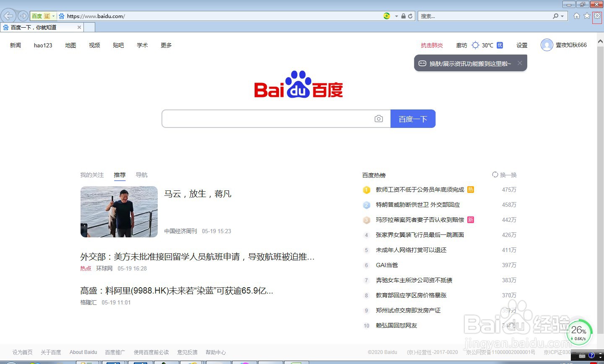Close the 百度一下 browser tab

coord(79,27)
